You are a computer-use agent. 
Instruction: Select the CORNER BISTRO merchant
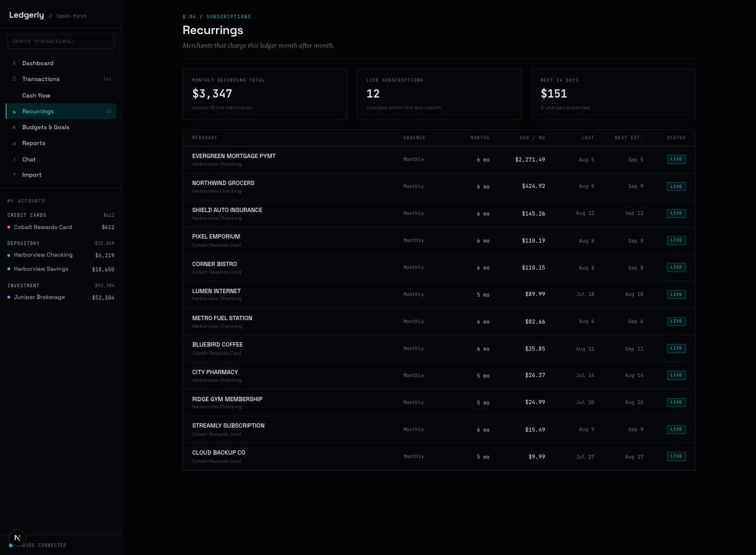214,264
